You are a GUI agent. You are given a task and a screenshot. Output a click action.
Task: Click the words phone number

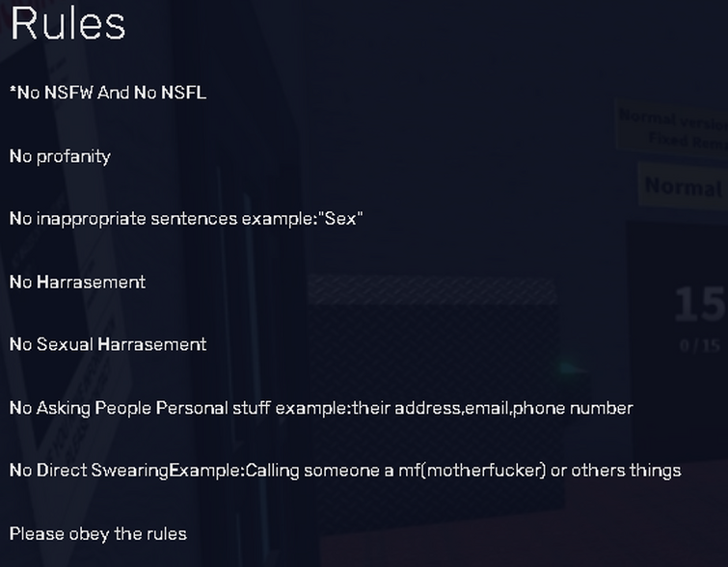[573, 408]
